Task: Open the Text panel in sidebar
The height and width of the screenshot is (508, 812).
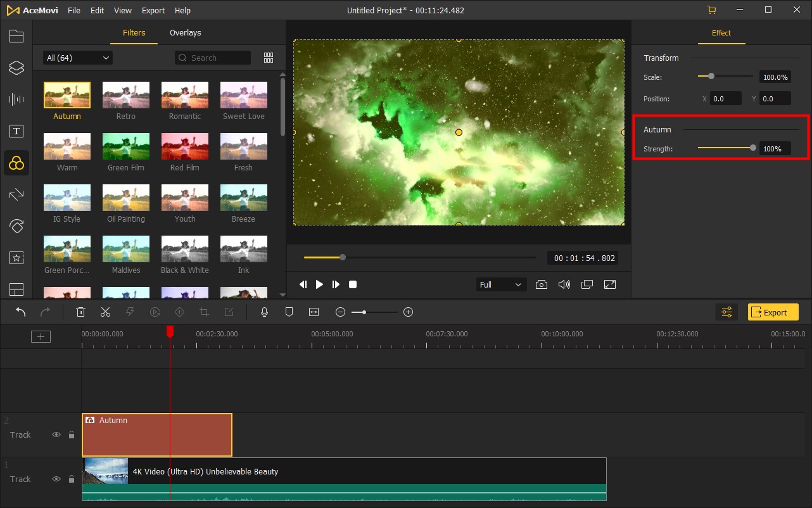Action: [x=16, y=131]
